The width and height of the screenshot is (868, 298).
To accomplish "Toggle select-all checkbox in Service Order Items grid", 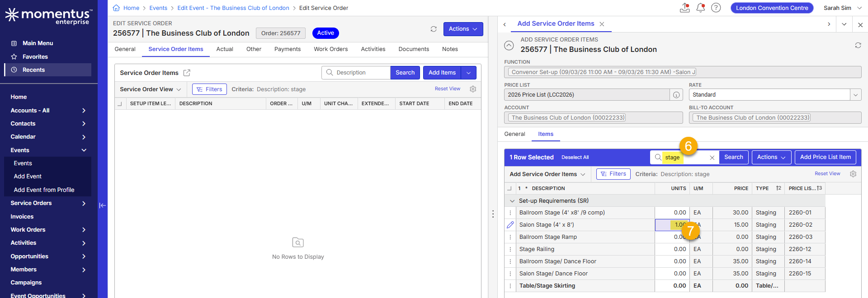I will click(120, 104).
